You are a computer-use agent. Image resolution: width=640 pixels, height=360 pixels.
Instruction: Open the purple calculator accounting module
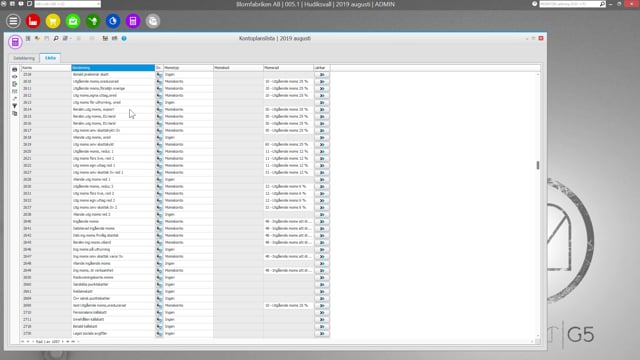133,21
